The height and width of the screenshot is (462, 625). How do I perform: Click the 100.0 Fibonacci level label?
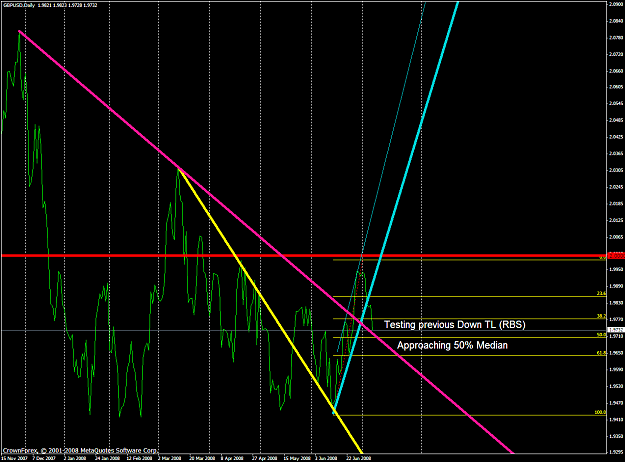click(600, 412)
